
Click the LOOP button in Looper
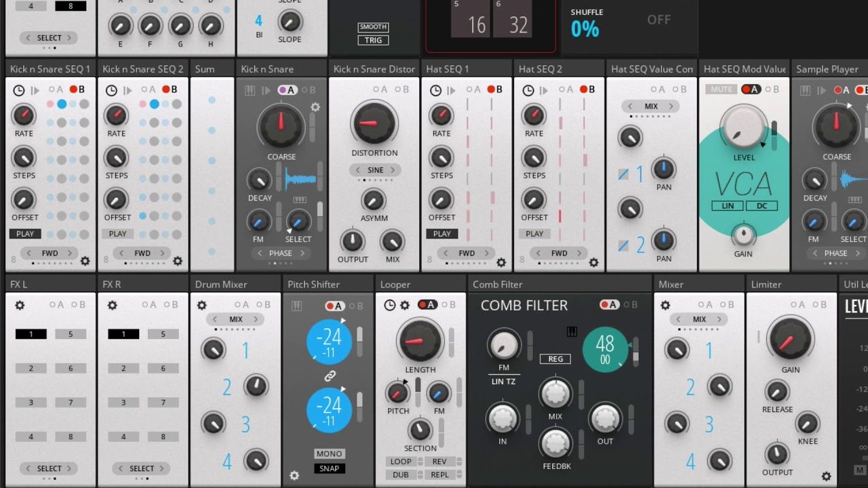coord(401,462)
